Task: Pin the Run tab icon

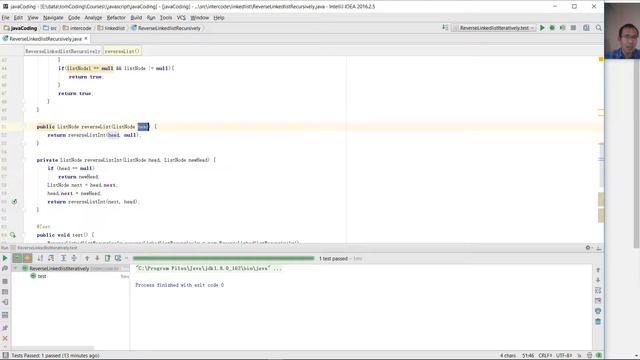Action: (x=5, y=328)
